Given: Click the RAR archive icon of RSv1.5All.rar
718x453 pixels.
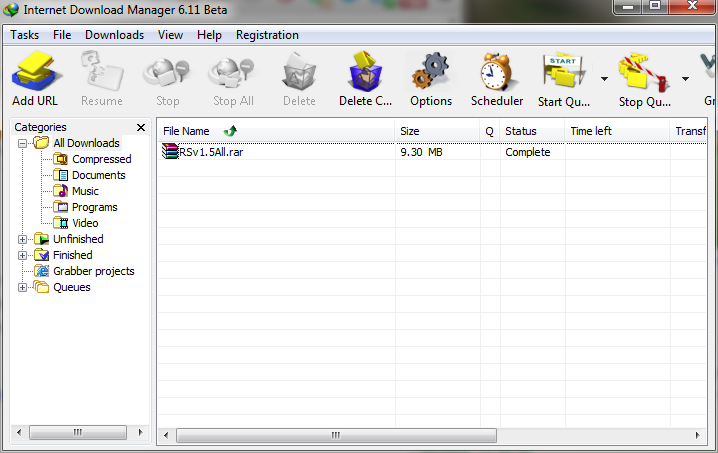Looking at the screenshot, I should coord(170,152).
